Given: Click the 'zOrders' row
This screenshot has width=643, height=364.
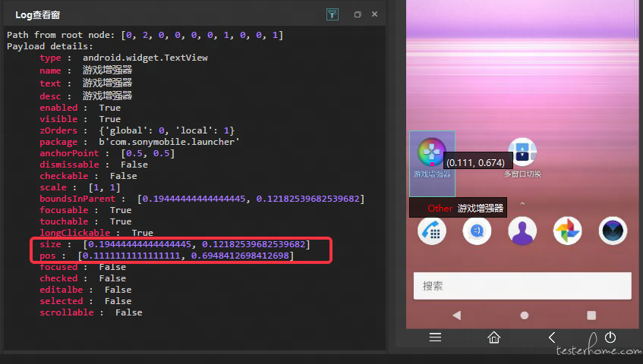Looking at the screenshot, I should coord(137,130).
